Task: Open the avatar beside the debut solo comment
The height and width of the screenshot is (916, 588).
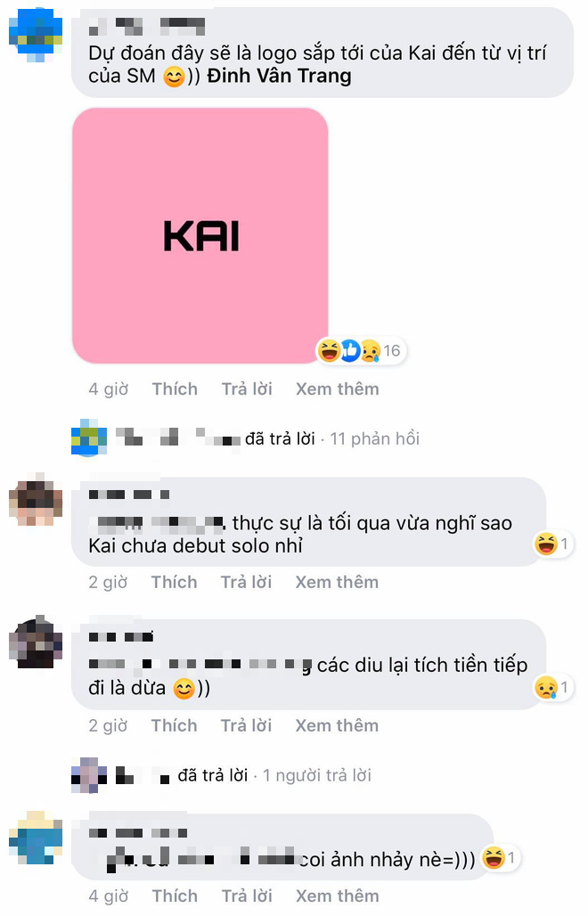Action: click(36, 500)
